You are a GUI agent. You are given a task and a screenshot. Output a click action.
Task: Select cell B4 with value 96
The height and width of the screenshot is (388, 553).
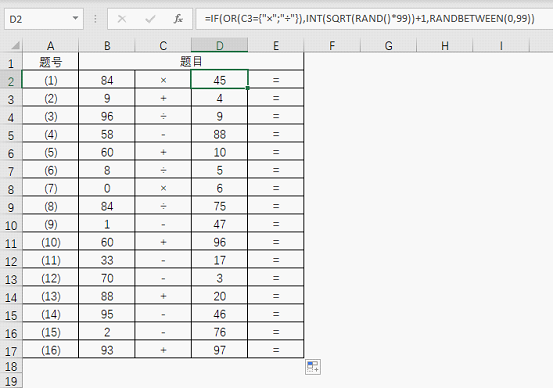107,116
